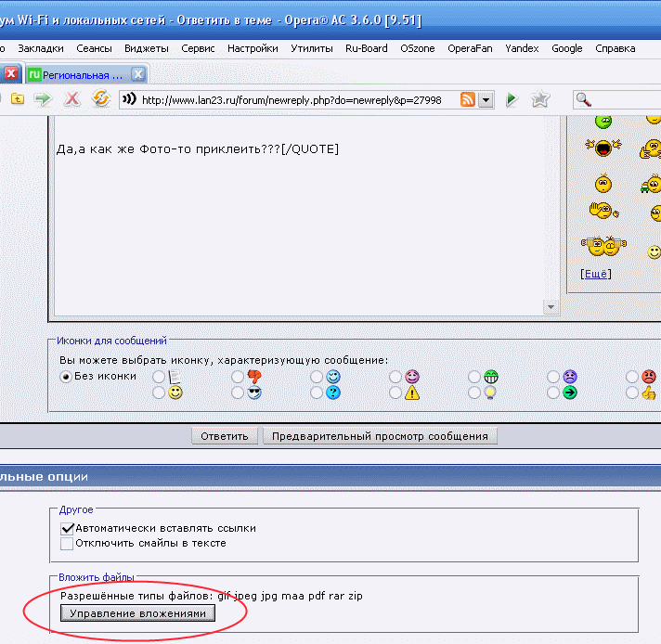Select the pink blushing smiley icon radio
661x644 pixels.
(x=395, y=377)
